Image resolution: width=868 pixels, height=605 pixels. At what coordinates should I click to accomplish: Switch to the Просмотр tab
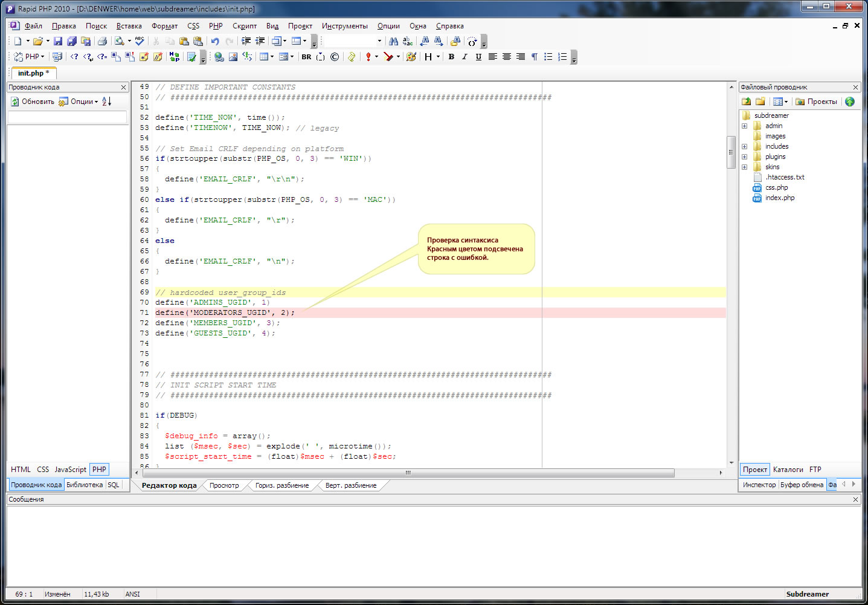pyautogui.click(x=224, y=485)
